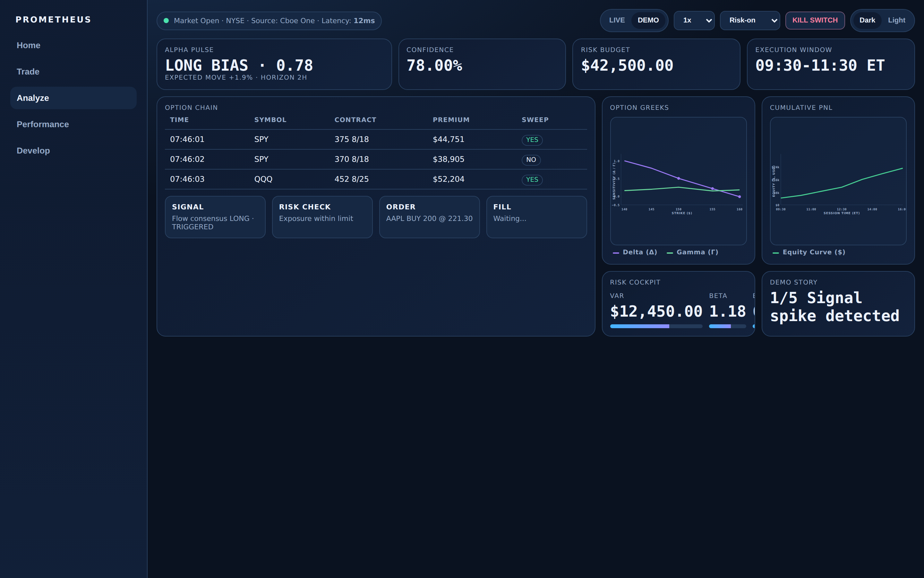Click the EXPECTED MOVE +1.9% HORIZON 2H text
The image size is (924, 578).
click(236, 77)
